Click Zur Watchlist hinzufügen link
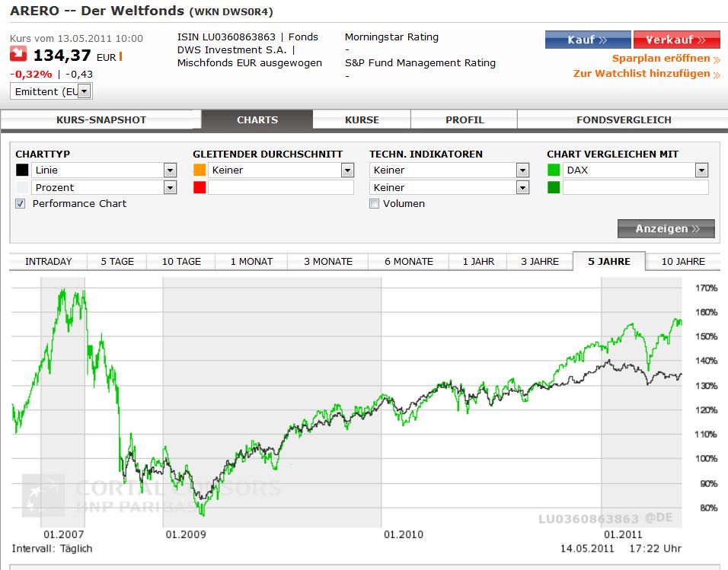Image resolution: width=728 pixels, height=570 pixels. click(x=647, y=74)
